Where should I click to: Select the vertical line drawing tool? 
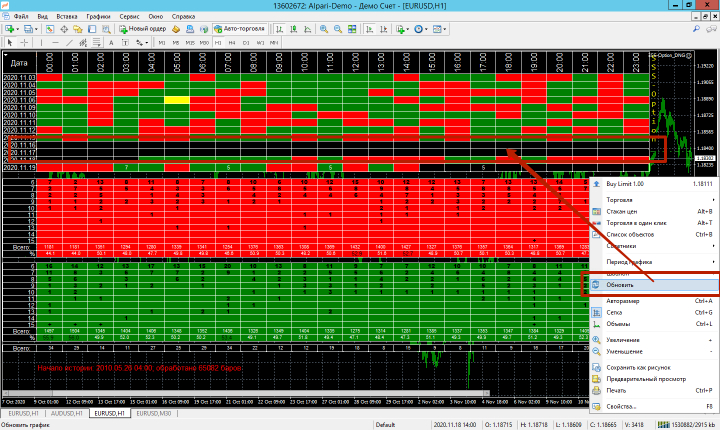click(42, 44)
